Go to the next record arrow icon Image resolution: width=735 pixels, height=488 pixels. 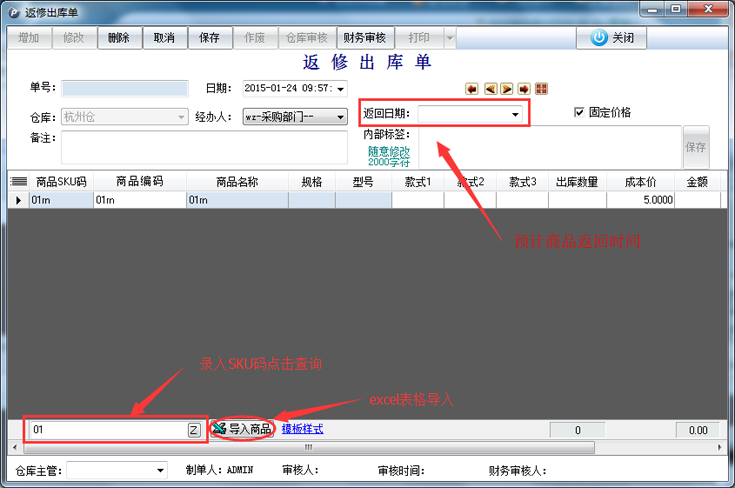tap(507, 89)
